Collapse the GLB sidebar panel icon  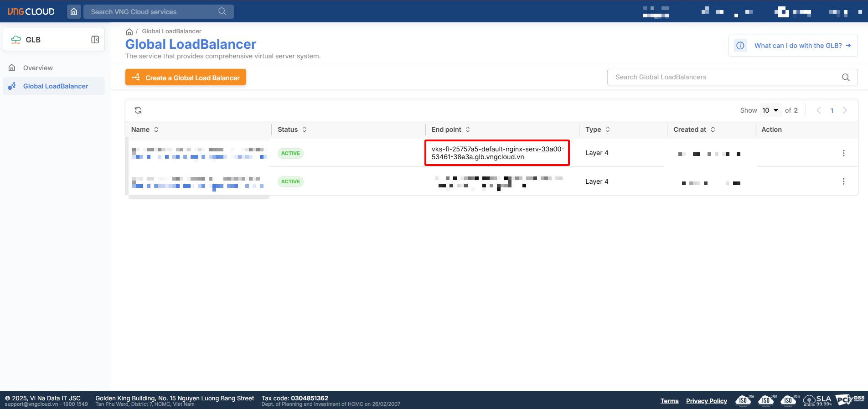[95, 40]
